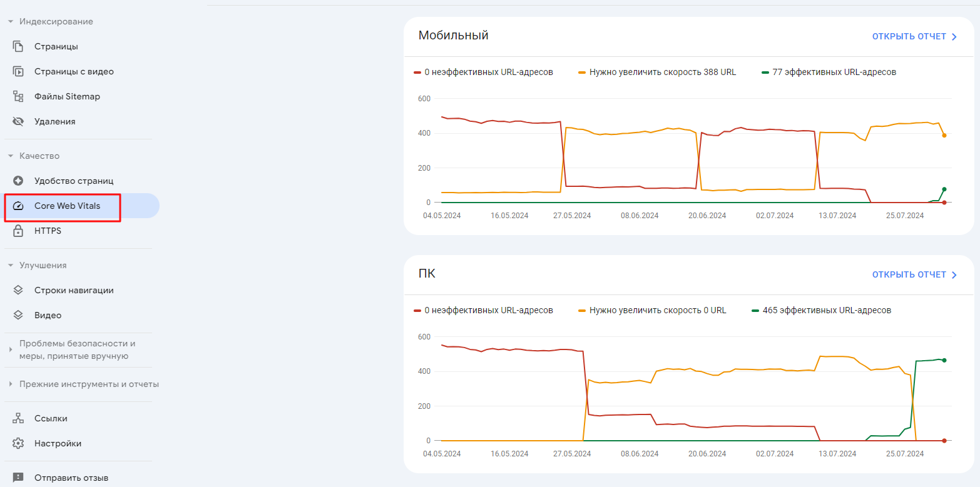
Task: Open the Мобильный report link
Action: point(909,37)
